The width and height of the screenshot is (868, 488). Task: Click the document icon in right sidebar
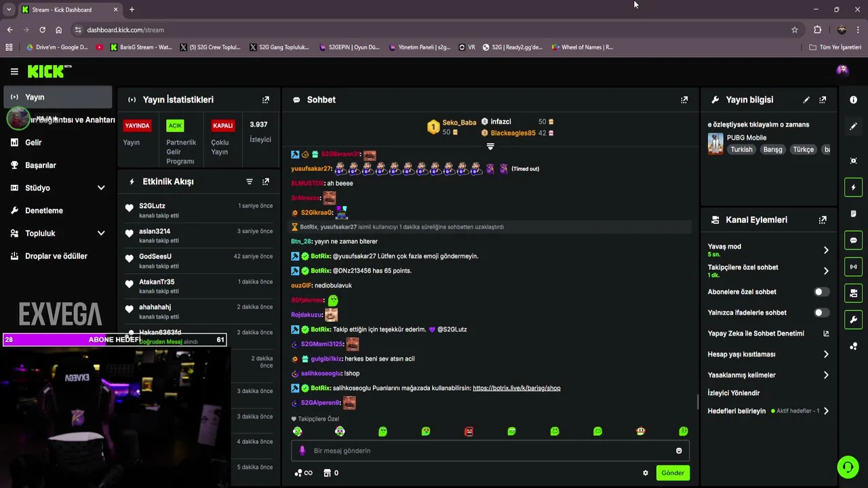point(854,213)
